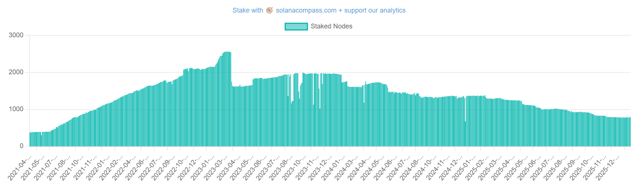
Task: Click the peak bar near 2023-03
Action: [227, 100]
